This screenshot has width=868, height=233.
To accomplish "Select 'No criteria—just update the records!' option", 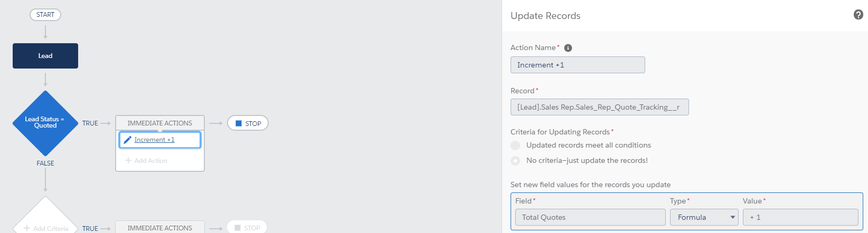I will pyautogui.click(x=515, y=161).
